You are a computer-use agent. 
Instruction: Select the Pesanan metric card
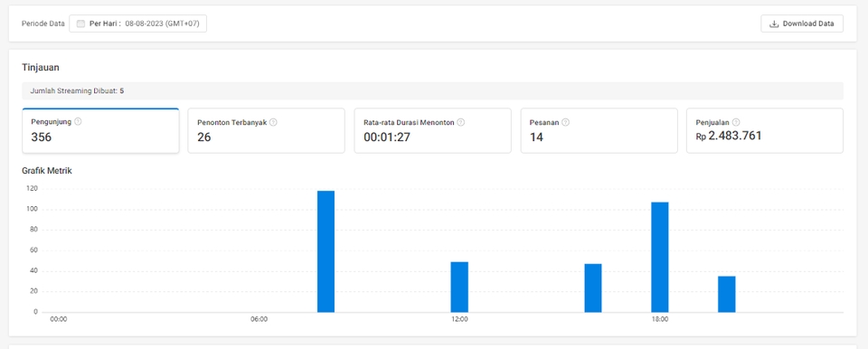[599, 131]
